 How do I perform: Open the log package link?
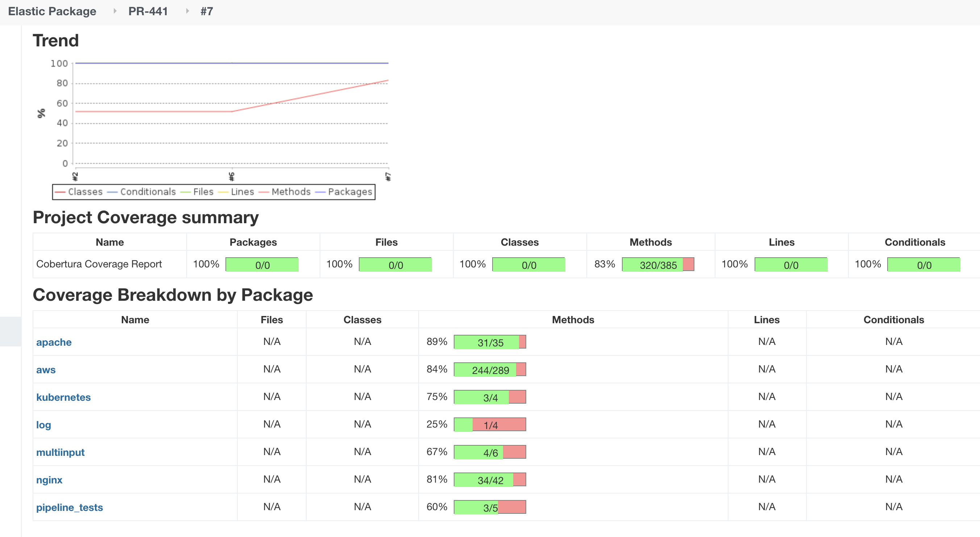43,424
